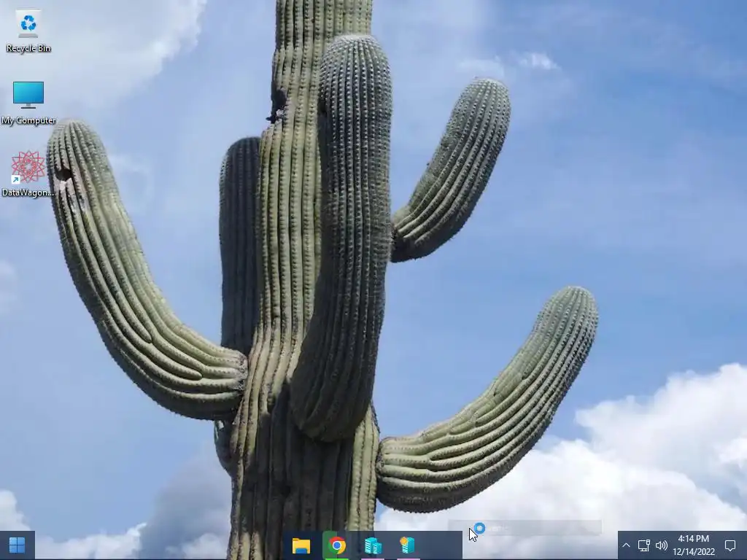This screenshot has height=560, width=747.
Task: Open the volume speaker icon in tray
Action: click(661, 545)
